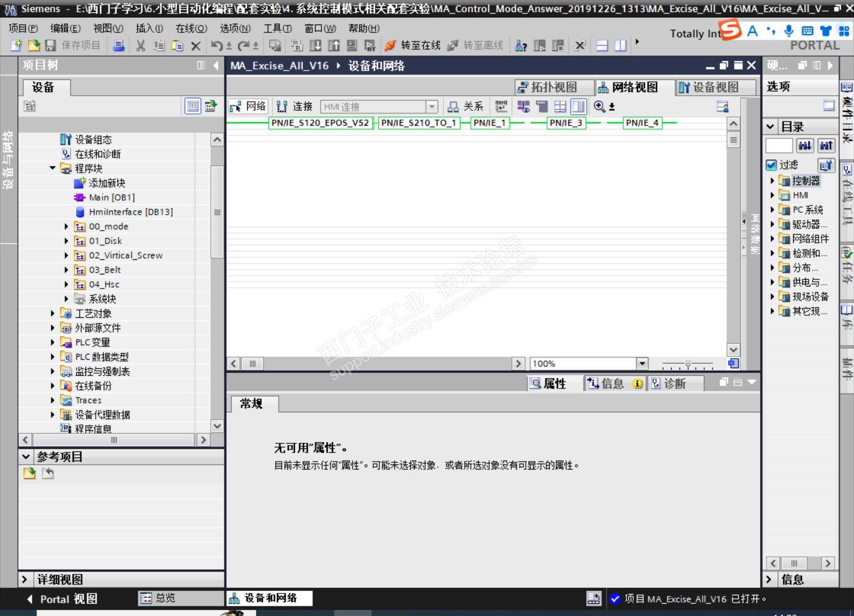Click the hardware catalog search field

779,145
